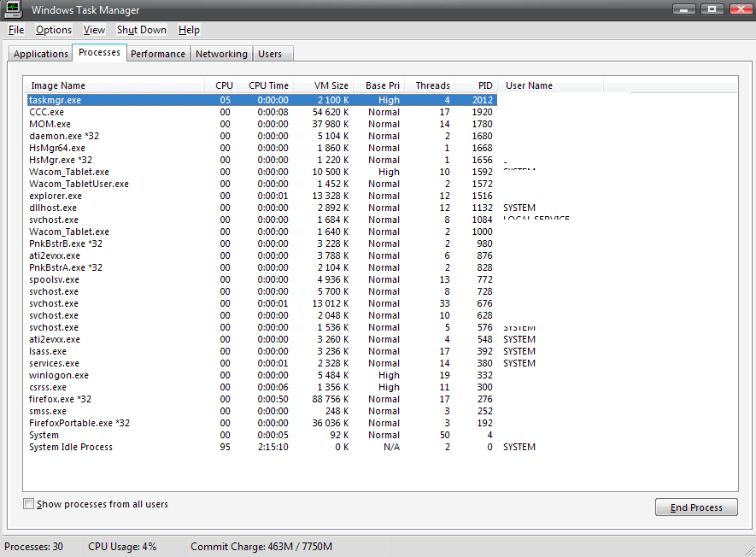Open the Help menu
The height and width of the screenshot is (557, 756).
click(189, 30)
